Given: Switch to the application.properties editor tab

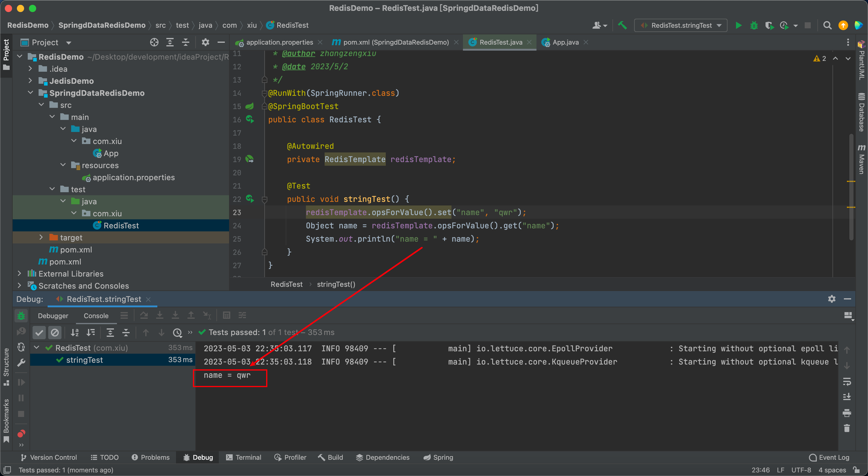Looking at the screenshot, I should [x=279, y=42].
